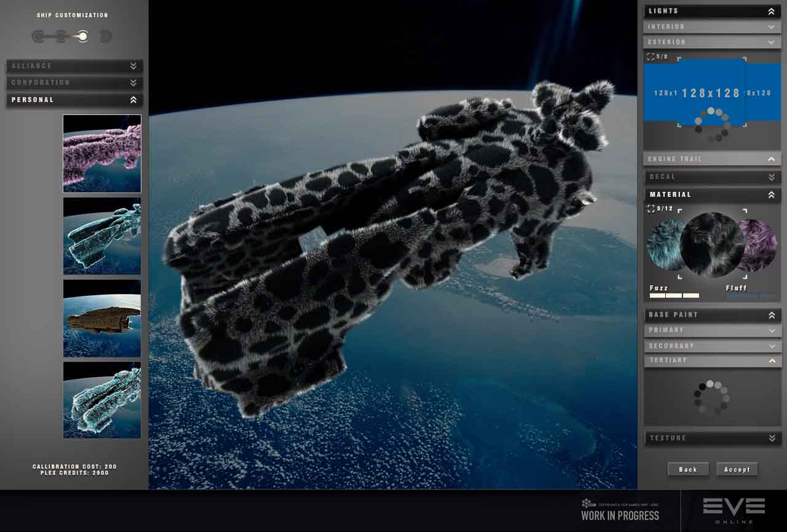Click the Plex Credits: 2900 text

click(x=74, y=473)
